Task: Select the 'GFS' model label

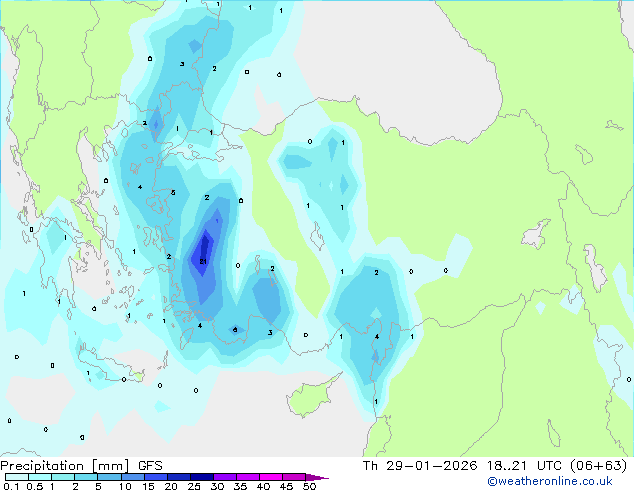Action: pos(150,466)
